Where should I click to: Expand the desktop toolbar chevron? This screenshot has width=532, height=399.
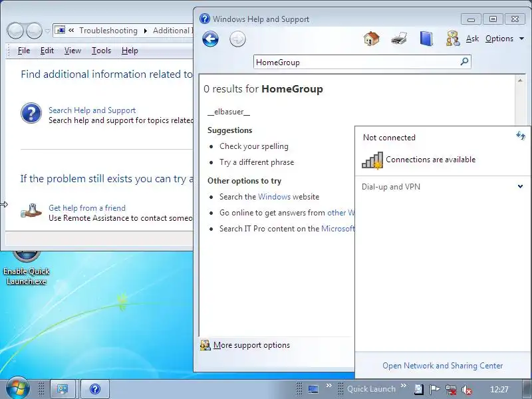pyautogui.click(x=329, y=386)
